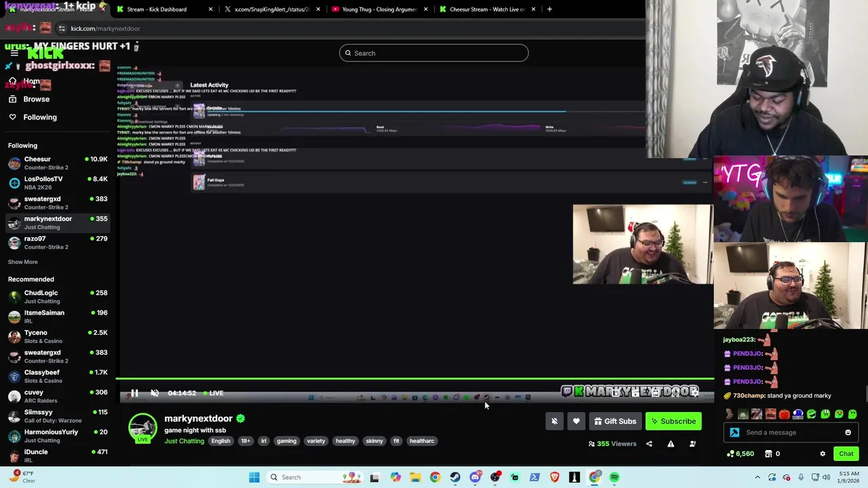
Task: Open Discord from the taskbar
Action: [x=475, y=477]
